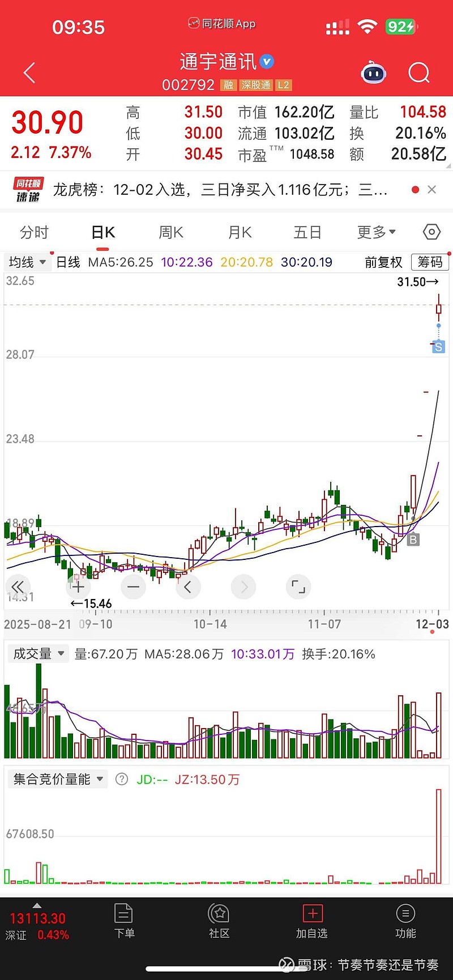The image size is (453, 980).
Task: Expand index bar arrow above 13113.30
Action: [37, 905]
